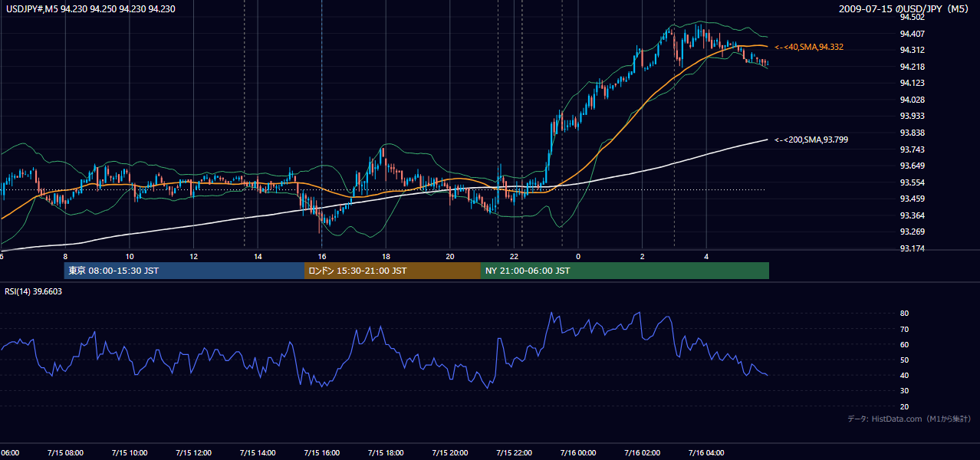The height and width of the screenshot is (460, 980).
Task: Select the 東京 08:00-15:30 JST session bar
Action: click(x=184, y=271)
